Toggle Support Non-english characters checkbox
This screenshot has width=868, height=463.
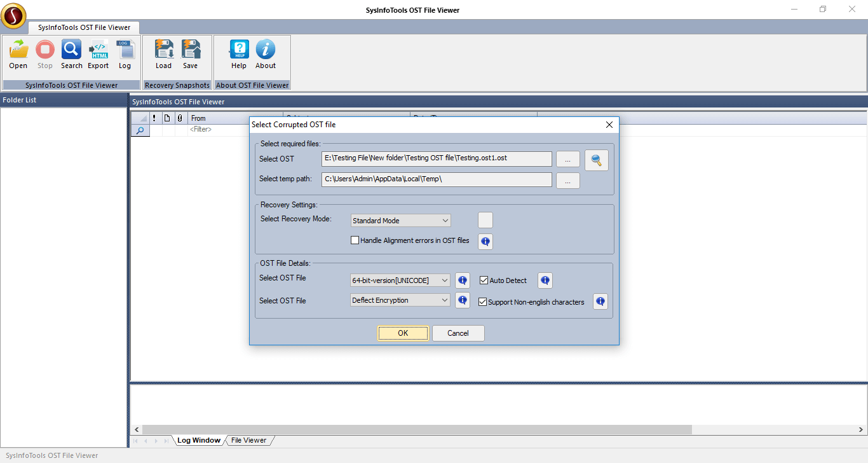pyautogui.click(x=483, y=302)
